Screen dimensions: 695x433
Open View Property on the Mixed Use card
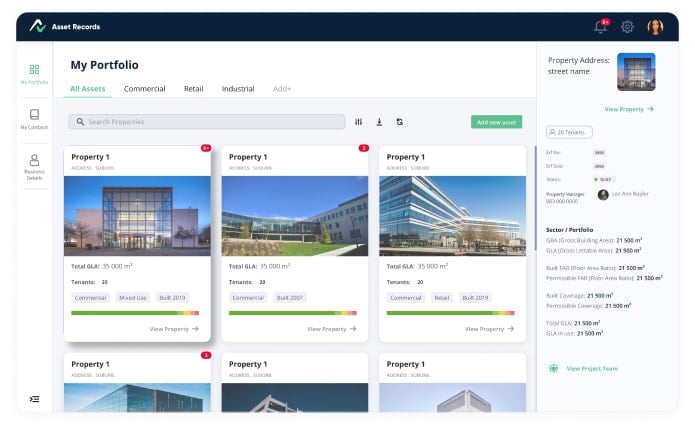coord(174,329)
